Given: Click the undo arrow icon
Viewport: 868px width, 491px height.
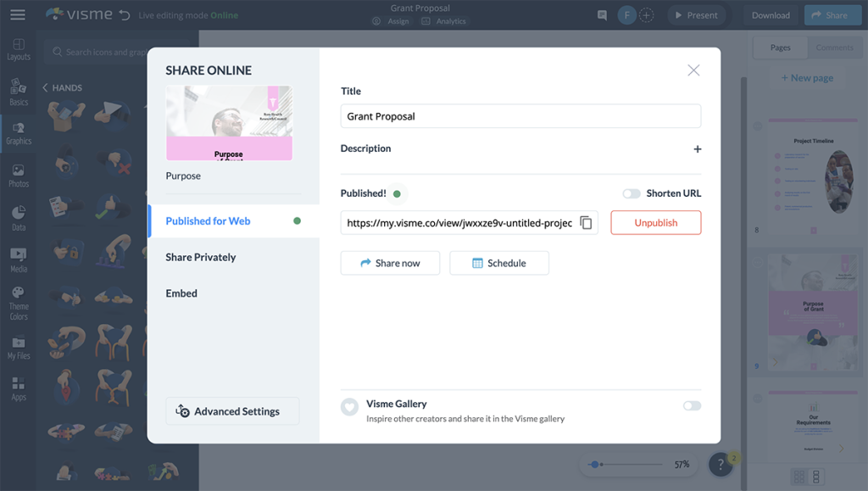Looking at the screenshot, I should pos(125,15).
